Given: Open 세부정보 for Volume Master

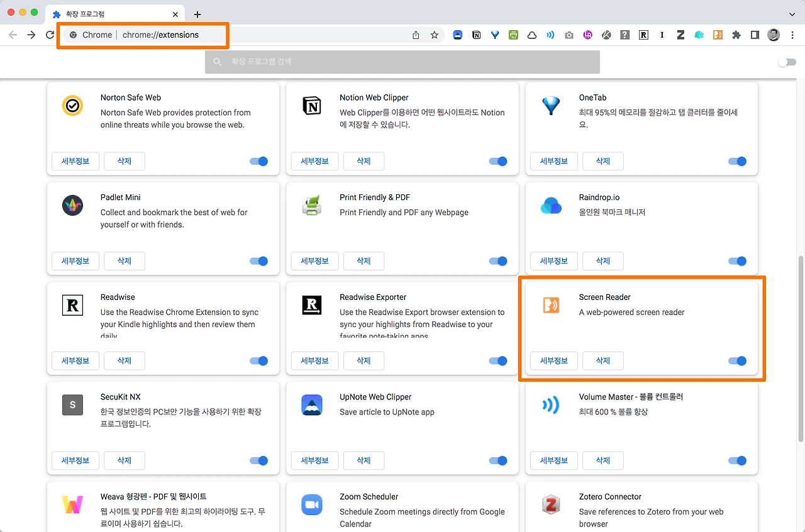Looking at the screenshot, I should tap(554, 461).
